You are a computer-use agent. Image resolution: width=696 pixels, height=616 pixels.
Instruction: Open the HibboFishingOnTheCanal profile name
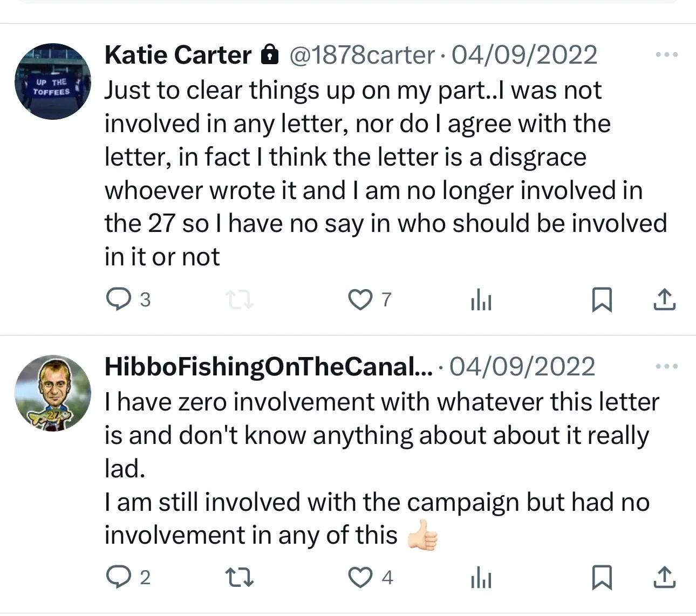pyautogui.click(x=268, y=367)
